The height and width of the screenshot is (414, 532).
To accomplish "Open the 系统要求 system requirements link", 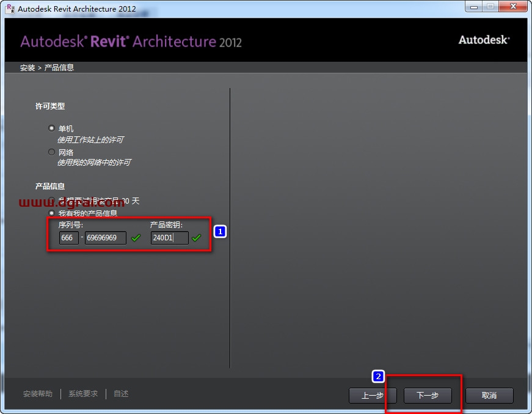I will (83, 394).
